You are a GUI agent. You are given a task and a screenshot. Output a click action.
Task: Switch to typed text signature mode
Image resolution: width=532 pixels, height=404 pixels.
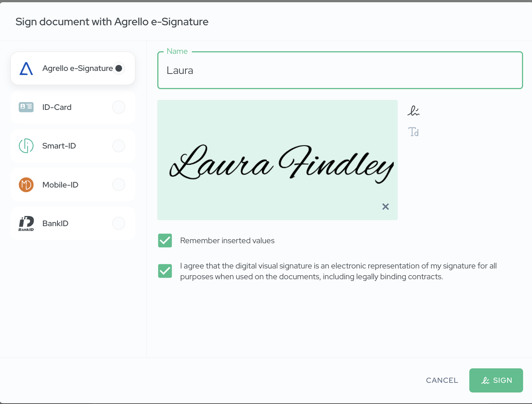pos(413,132)
